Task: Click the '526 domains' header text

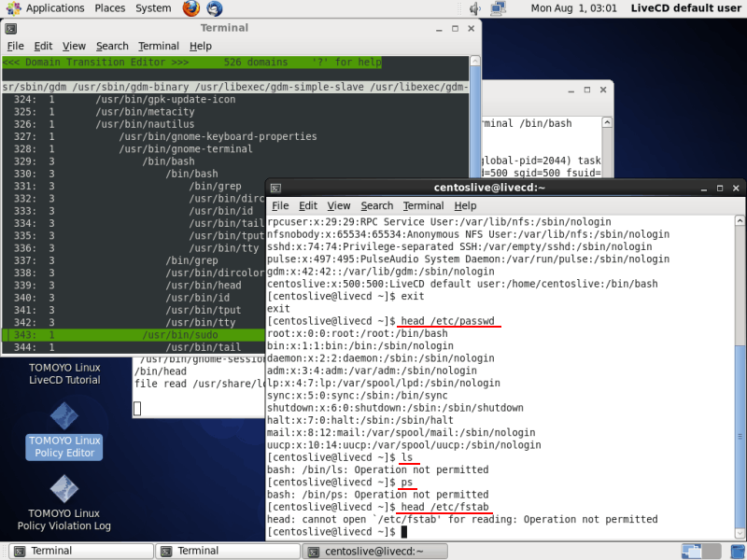Action: pyautogui.click(x=256, y=63)
